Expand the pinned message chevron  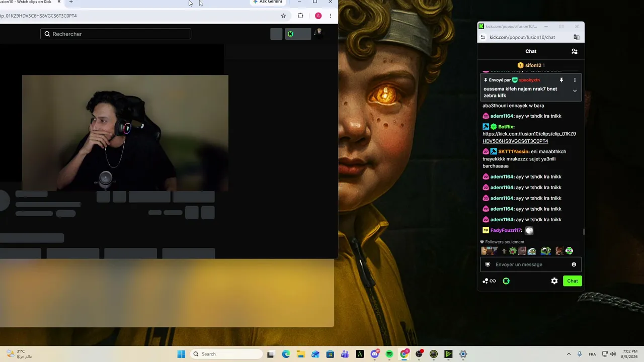coord(575,91)
